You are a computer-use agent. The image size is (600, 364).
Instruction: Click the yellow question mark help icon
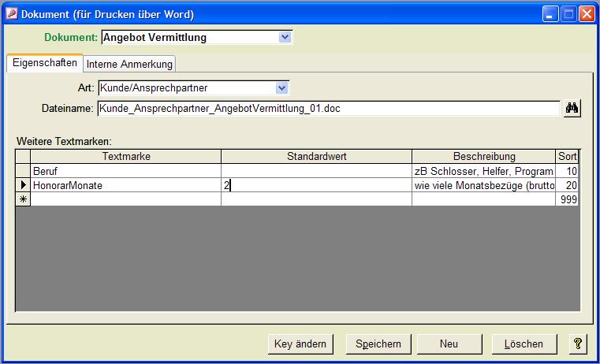point(578,344)
